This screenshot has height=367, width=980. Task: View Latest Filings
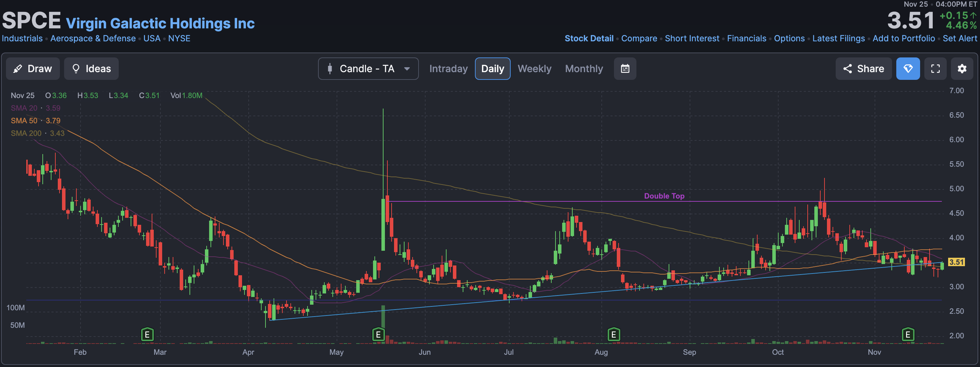click(x=838, y=39)
